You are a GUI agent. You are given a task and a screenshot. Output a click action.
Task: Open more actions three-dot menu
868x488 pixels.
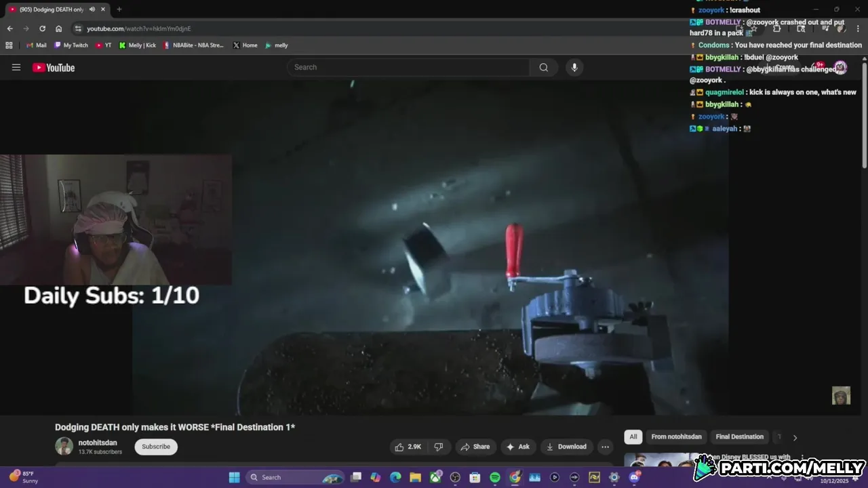tap(605, 447)
